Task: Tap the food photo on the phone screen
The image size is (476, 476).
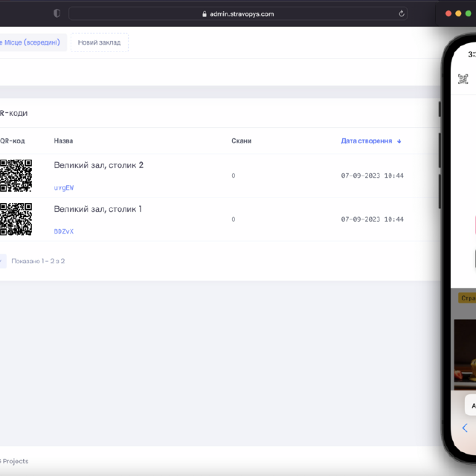Action: 466,350
